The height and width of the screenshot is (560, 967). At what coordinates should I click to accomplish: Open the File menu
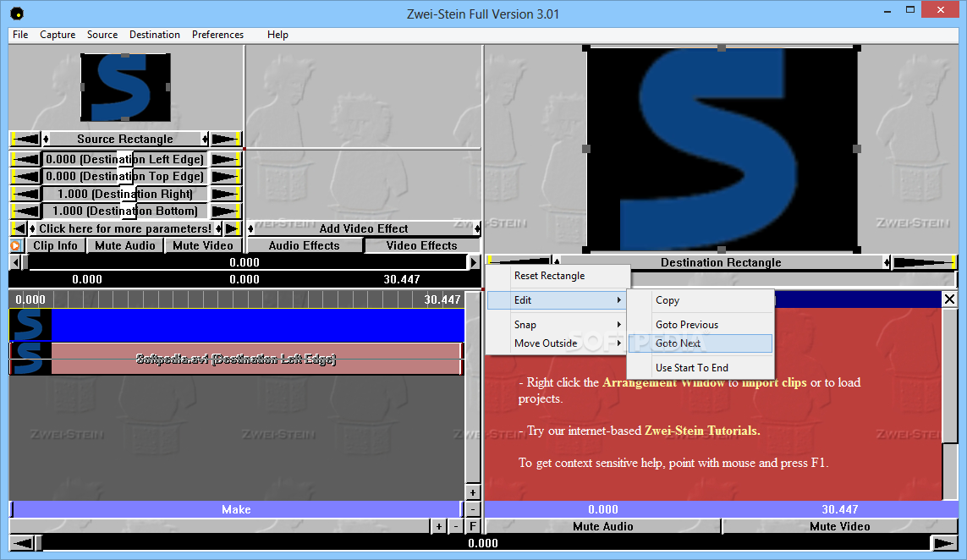pos(20,35)
